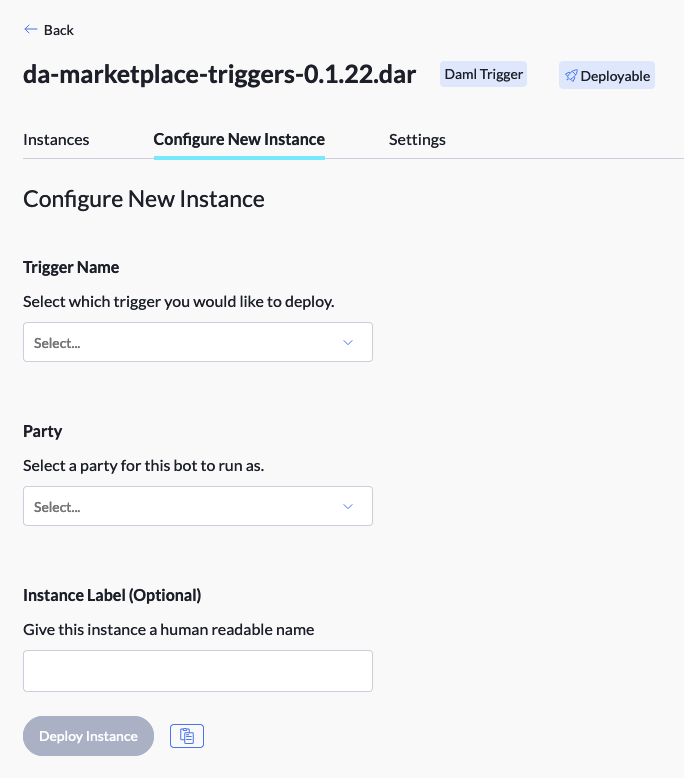The height and width of the screenshot is (778, 684).
Task: Click the Configure New Instance page heading
Action: (144, 199)
